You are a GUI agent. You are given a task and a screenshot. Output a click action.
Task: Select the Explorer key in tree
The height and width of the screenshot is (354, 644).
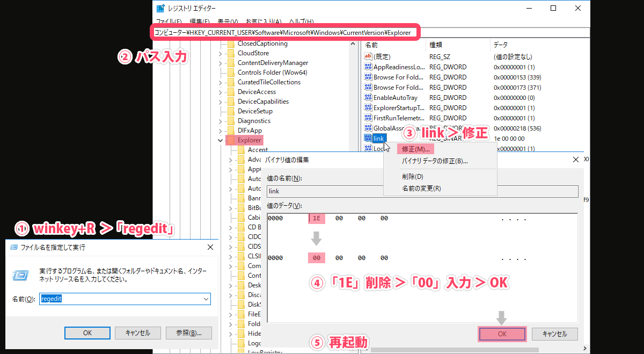pyautogui.click(x=249, y=140)
